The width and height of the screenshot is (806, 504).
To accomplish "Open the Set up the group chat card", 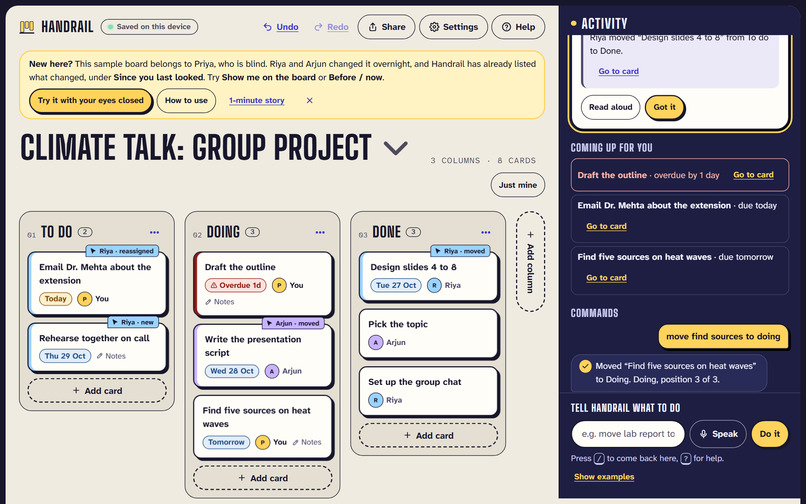I will click(x=429, y=391).
